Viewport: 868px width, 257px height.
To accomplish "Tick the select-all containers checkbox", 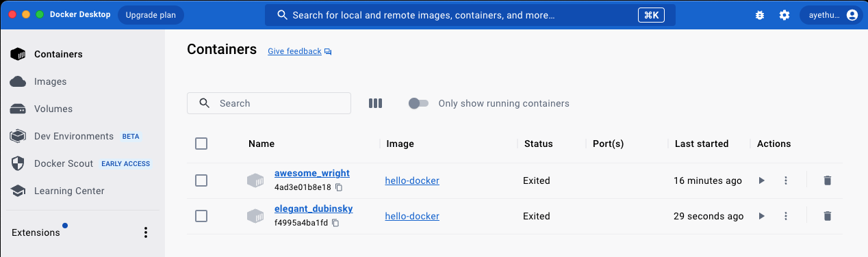I will pos(201,144).
